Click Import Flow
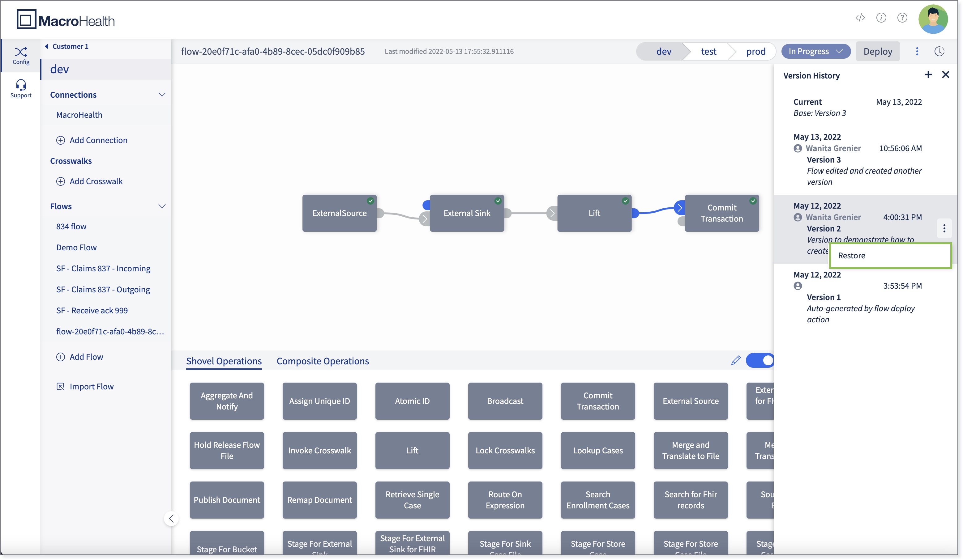The width and height of the screenshot is (963, 560). click(x=85, y=387)
